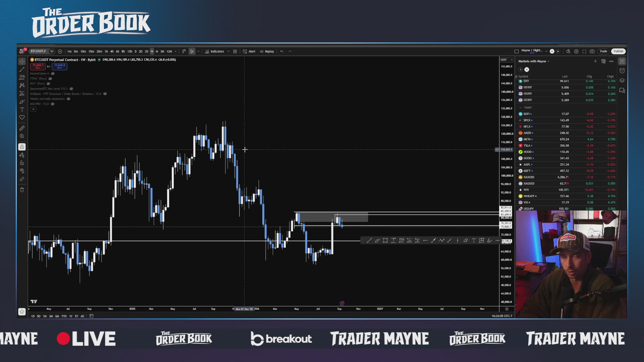The image size is (644, 362).
Task: Open chart settings hexagon icon
Action: click(x=576, y=51)
